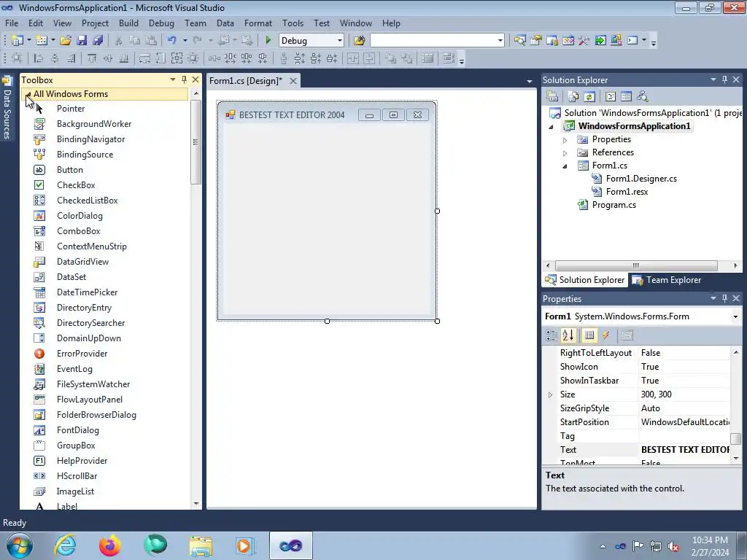Toggle Properties view button in Properties panel
The height and width of the screenshot is (560, 747).
[x=589, y=335]
